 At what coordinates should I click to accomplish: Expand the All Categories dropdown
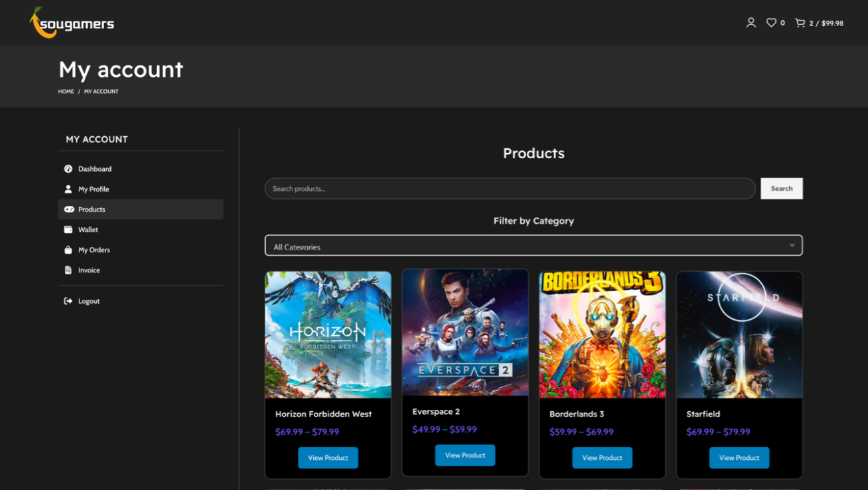pos(521,246)
